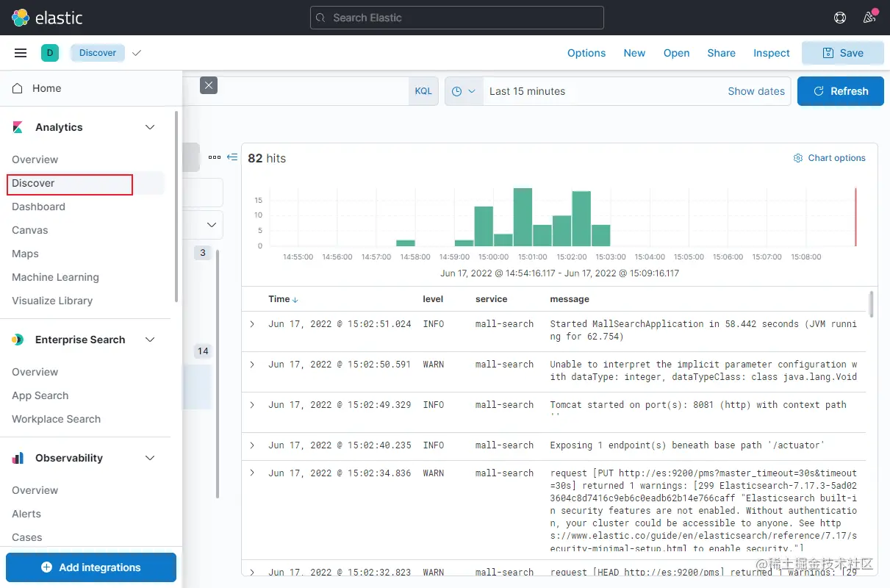
Task: Open the Discover breadcrumb dropdown chevron
Action: pos(136,53)
